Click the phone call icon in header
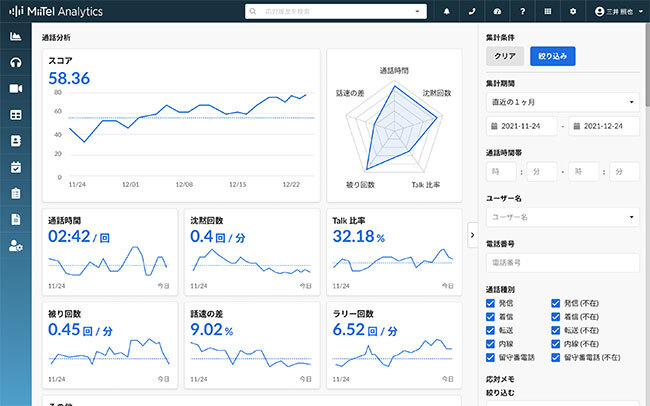The height and width of the screenshot is (406, 650). point(472,12)
